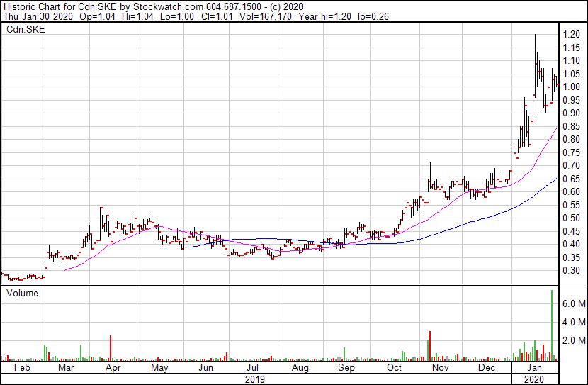Click the 4.0 M volume axis label
The height and width of the screenshot is (385, 588).
574,322
